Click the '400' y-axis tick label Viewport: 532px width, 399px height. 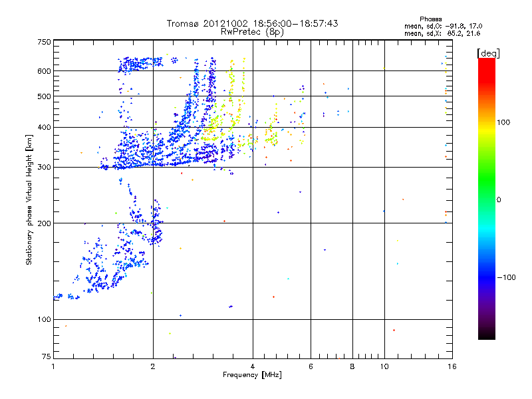(x=44, y=128)
